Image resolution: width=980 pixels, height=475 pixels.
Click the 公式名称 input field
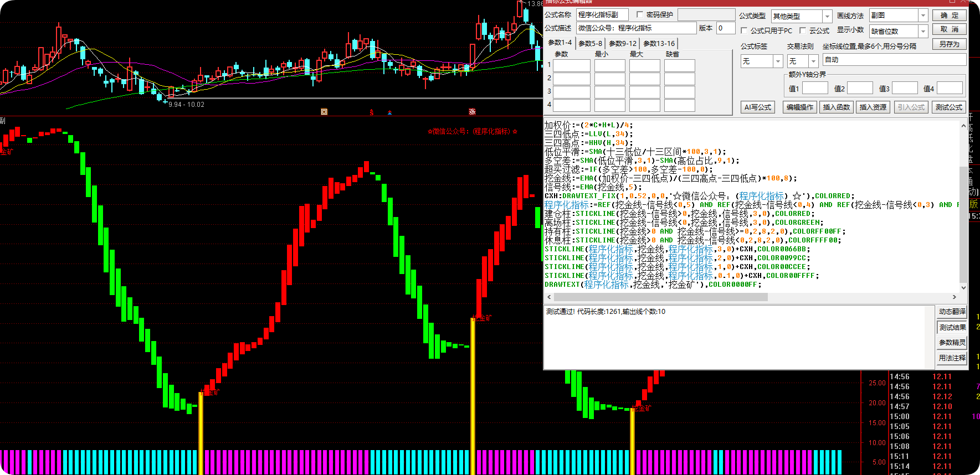602,14
